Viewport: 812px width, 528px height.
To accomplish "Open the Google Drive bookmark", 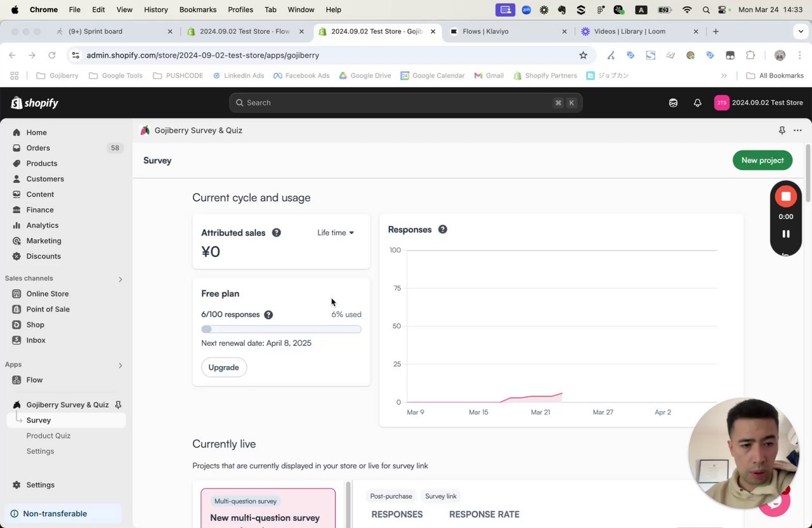I will [x=365, y=76].
